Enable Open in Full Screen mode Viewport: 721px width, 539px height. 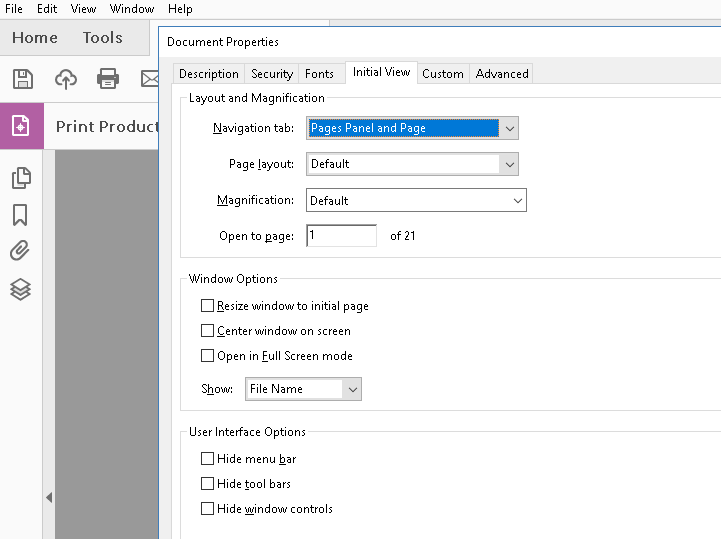207,356
